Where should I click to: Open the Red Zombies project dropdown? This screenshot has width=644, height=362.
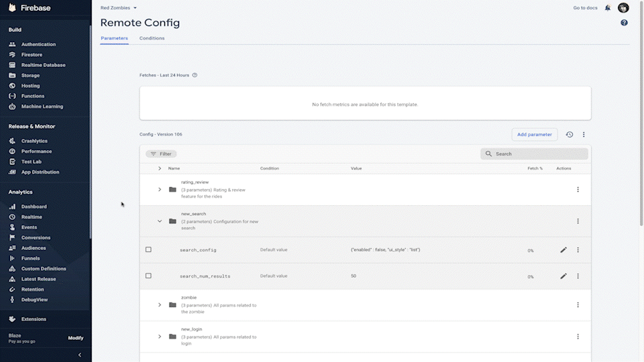point(119,8)
